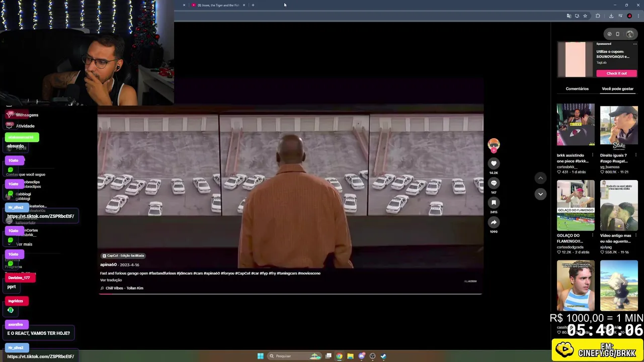Open the brkk assistindo one piece video thumbnail

pyautogui.click(x=576, y=125)
